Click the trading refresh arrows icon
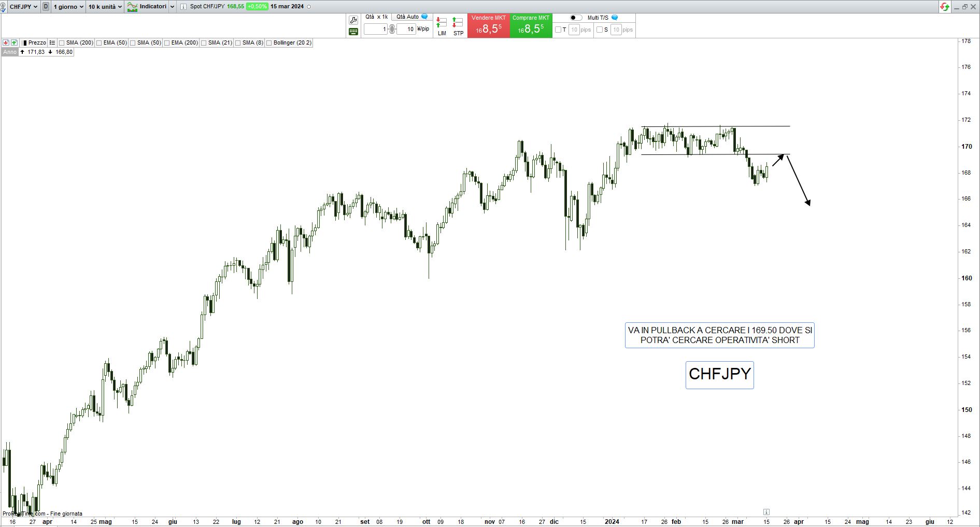Image resolution: width=980 pixels, height=527 pixels. (945, 7)
